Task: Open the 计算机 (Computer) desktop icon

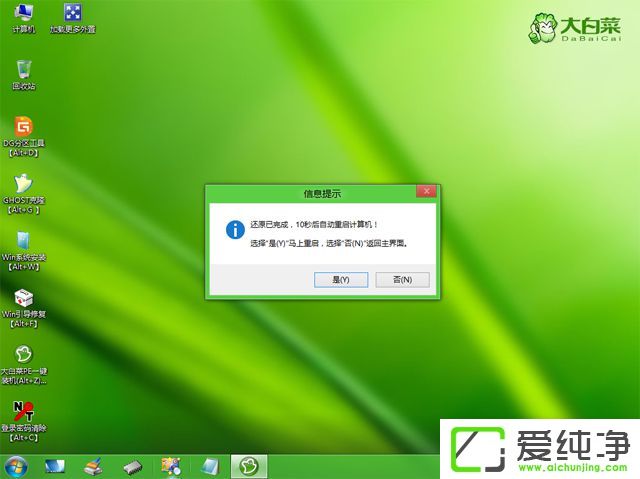Action: click(x=22, y=14)
